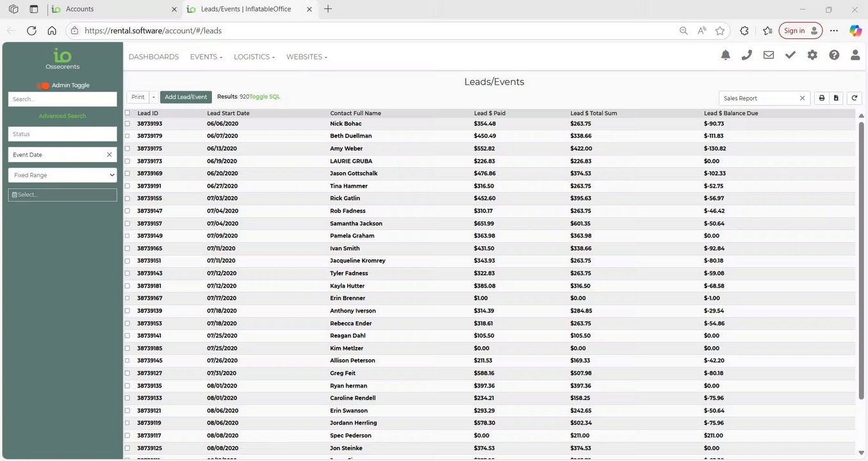Screen dimensions: 868x461
Task: Click the browser Sign in button
Action: [801, 30]
